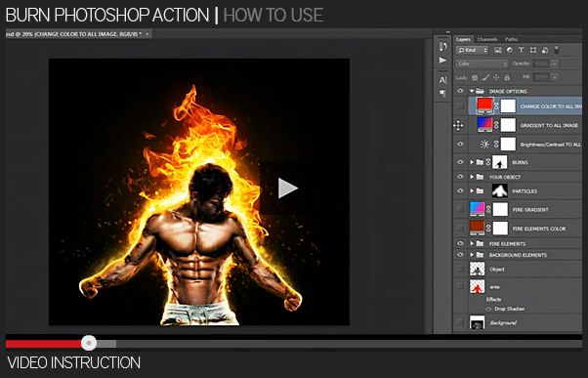Hide the PARTICLES group
Viewport: 588px width, 378px height.
(460, 190)
